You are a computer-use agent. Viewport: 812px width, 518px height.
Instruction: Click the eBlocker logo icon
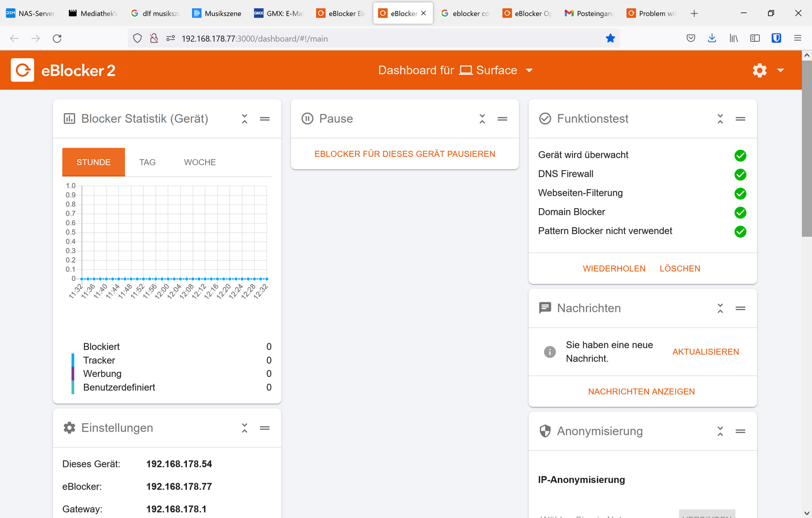click(x=23, y=70)
